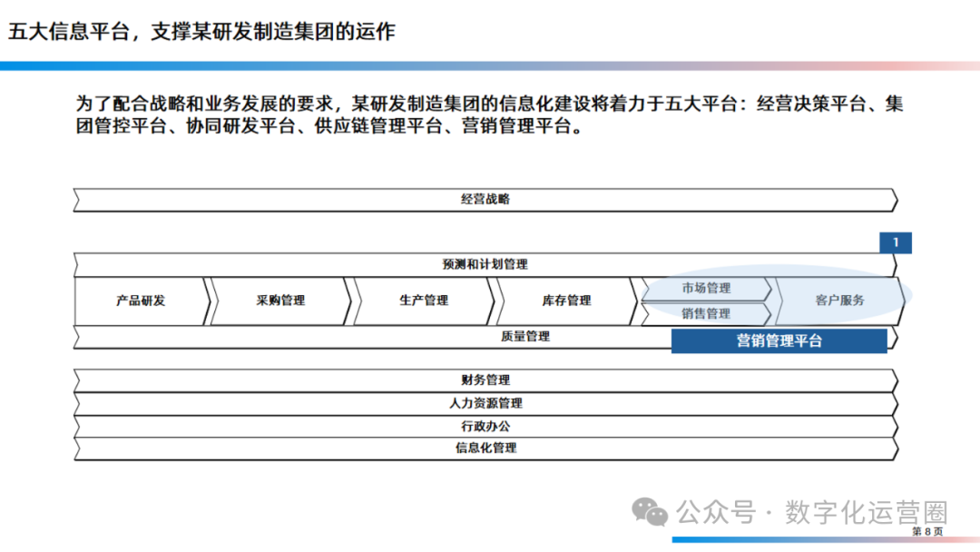The image size is (980, 552).
Task: Click the 经营战略 arrow bar
Action: pos(485,200)
